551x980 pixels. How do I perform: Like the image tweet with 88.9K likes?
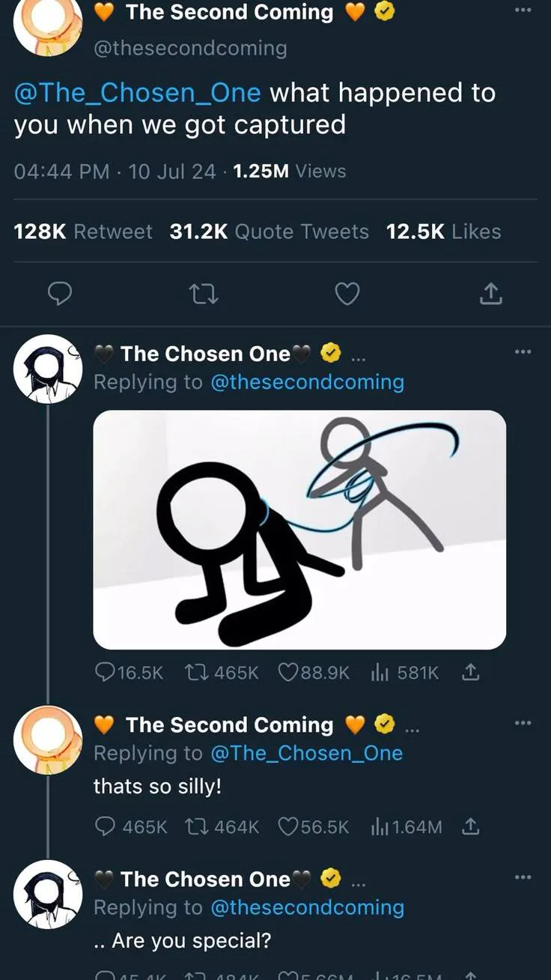[x=289, y=673]
